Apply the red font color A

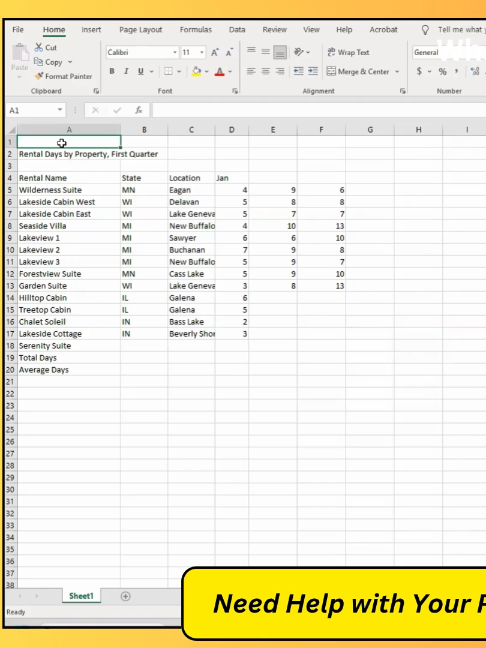[x=219, y=71]
